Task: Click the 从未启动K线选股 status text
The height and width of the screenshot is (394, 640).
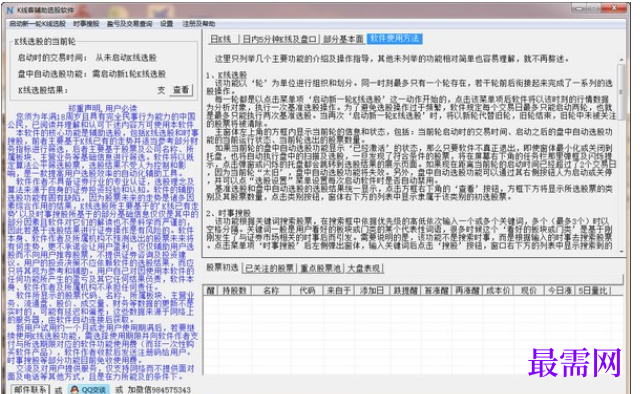Action: pyautogui.click(x=126, y=58)
